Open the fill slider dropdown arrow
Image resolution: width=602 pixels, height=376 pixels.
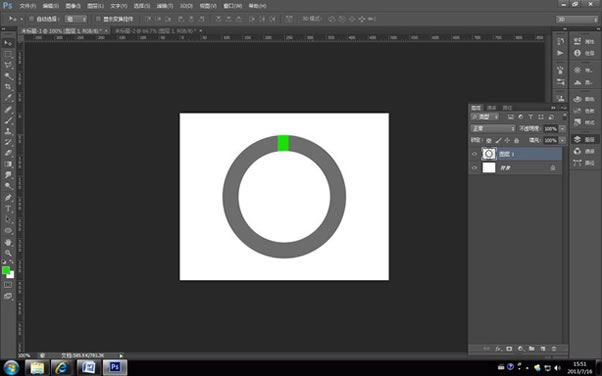(x=562, y=141)
